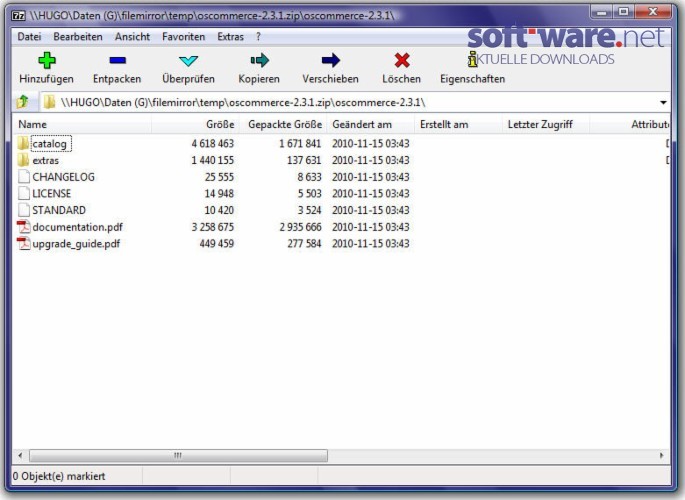Open the ? help menu
Image resolution: width=685 pixels, height=500 pixels.
(x=258, y=37)
